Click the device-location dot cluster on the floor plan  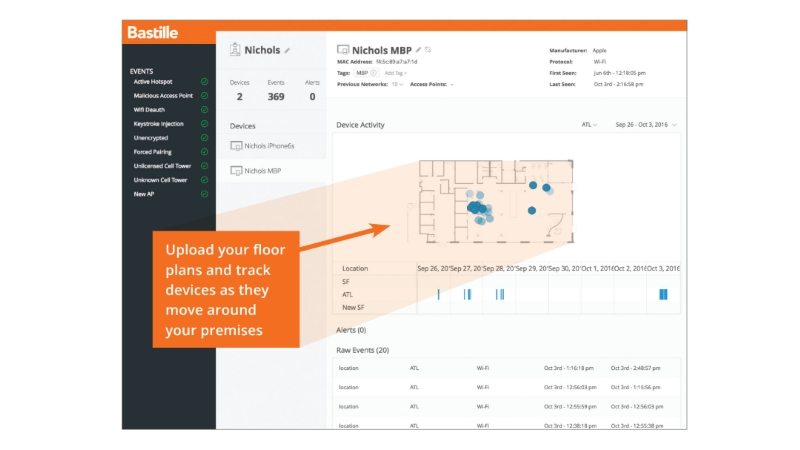tap(480, 208)
